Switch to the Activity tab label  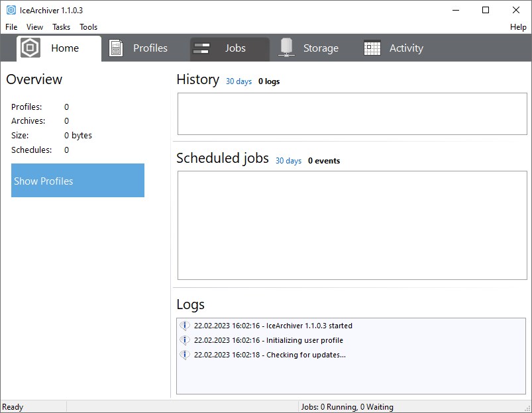(x=406, y=48)
